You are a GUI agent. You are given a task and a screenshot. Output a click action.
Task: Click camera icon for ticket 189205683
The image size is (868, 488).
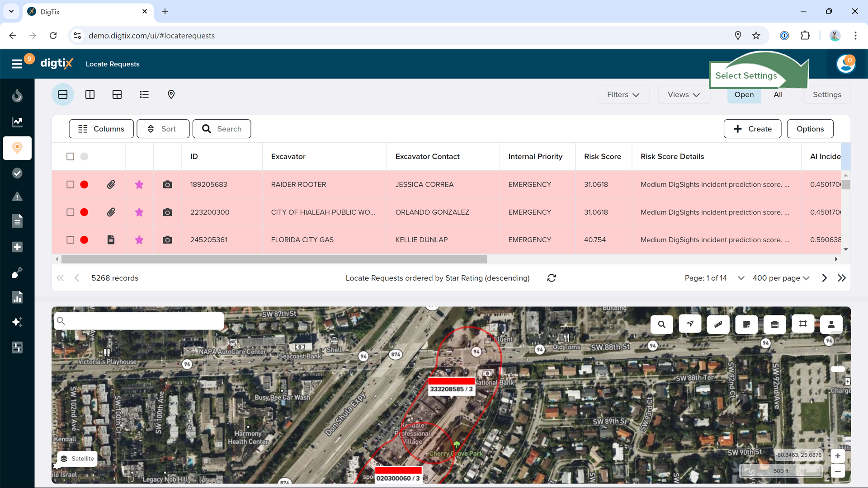pos(167,184)
